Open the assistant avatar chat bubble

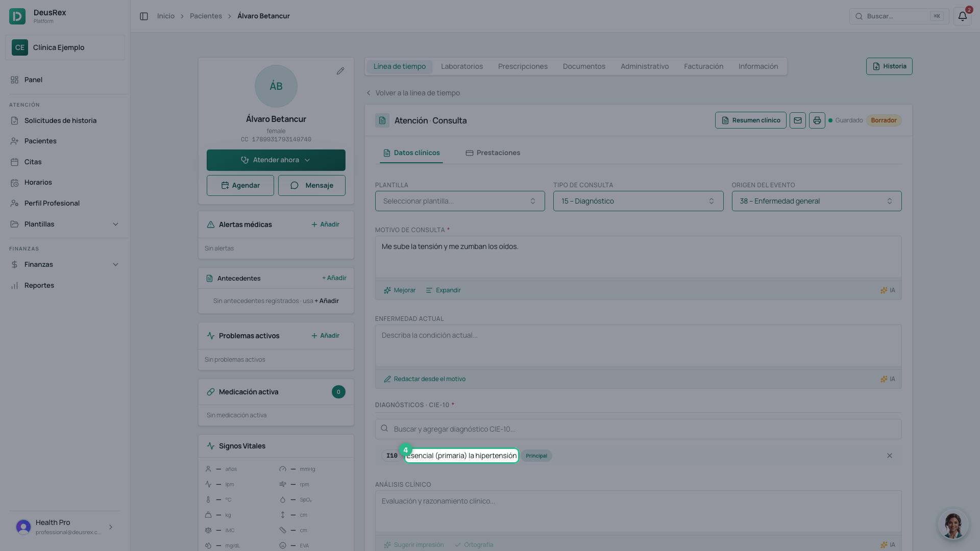[953, 524]
